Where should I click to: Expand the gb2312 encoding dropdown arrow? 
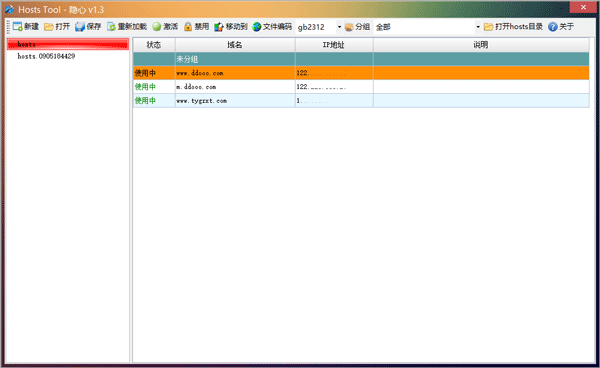(339, 27)
